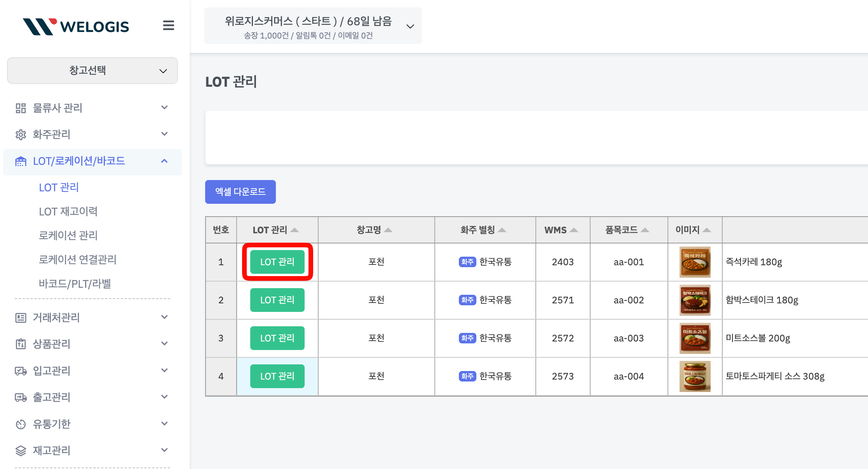This screenshot has width=868, height=469.
Task: Sort table by the 품목코드 column arrow
Action: tap(645, 230)
